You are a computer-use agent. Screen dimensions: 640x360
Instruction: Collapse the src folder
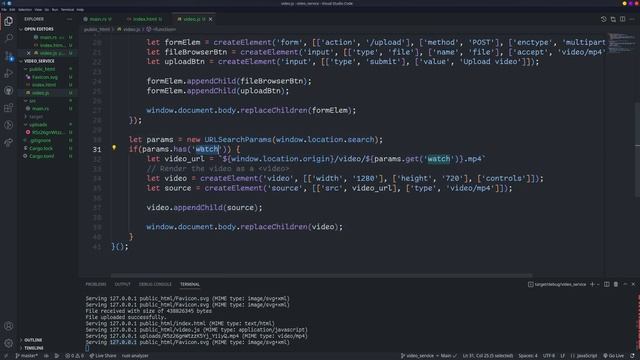pos(33,101)
